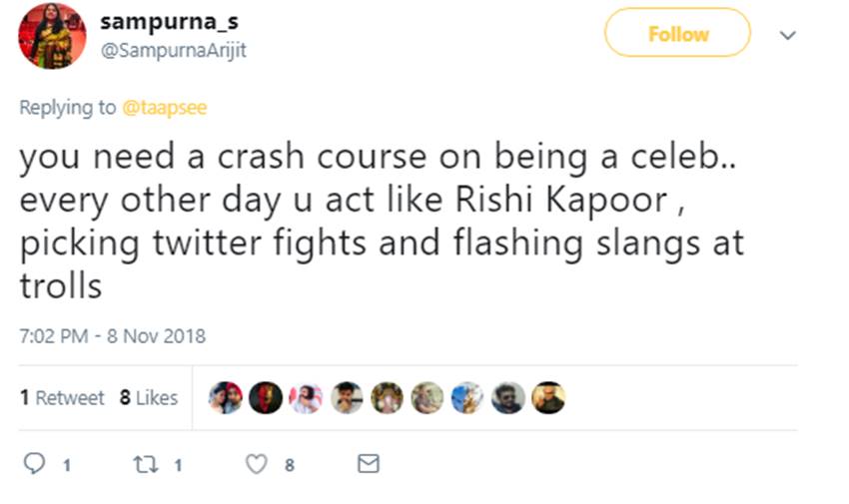The height and width of the screenshot is (504, 849).
Task: Click the eighth liker avatar
Action: [x=507, y=397]
